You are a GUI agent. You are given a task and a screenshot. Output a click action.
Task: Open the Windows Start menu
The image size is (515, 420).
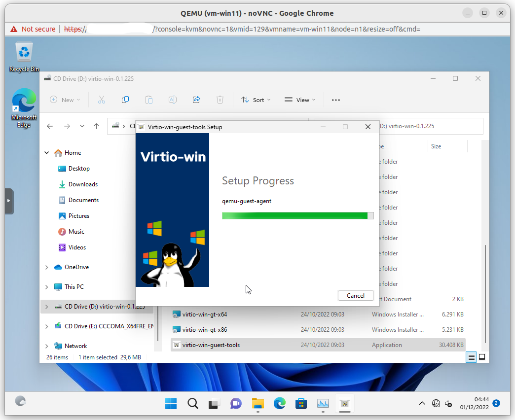[x=171, y=403]
